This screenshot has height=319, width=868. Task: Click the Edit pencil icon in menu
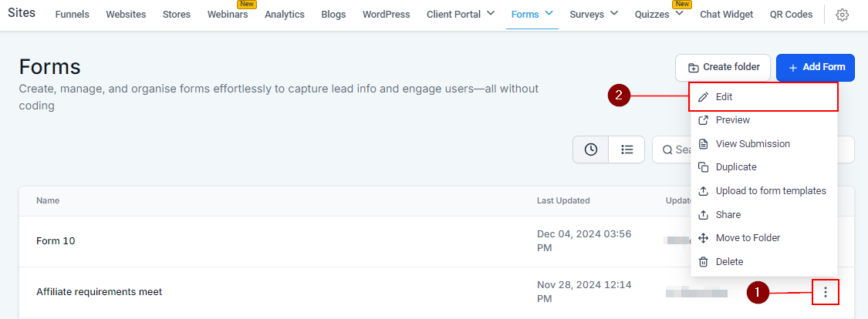coord(703,97)
